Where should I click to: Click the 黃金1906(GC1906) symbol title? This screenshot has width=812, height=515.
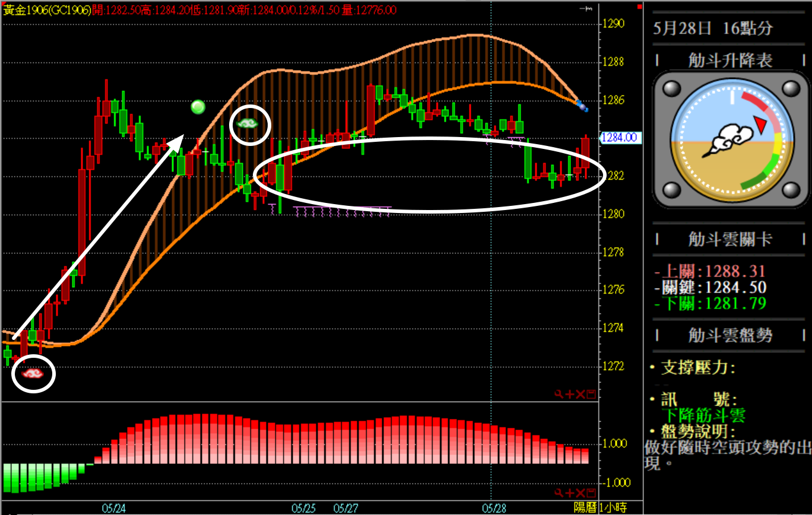47,10
